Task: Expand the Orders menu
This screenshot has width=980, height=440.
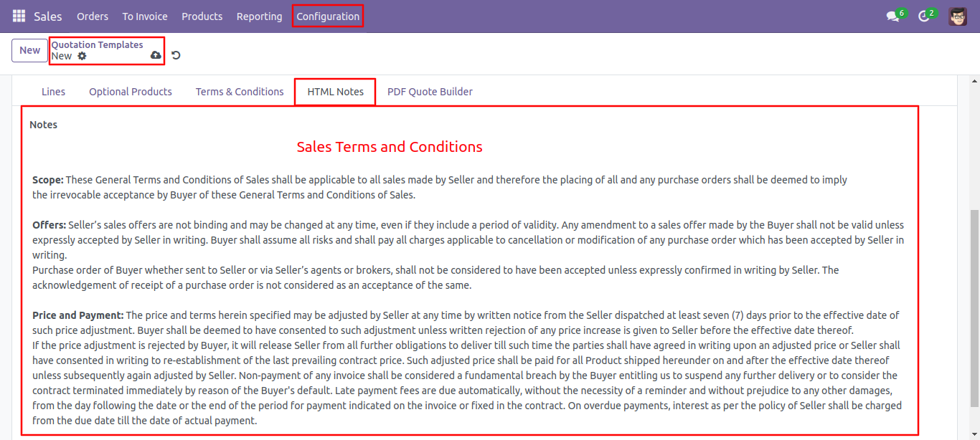Action: (x=93, y=16)
